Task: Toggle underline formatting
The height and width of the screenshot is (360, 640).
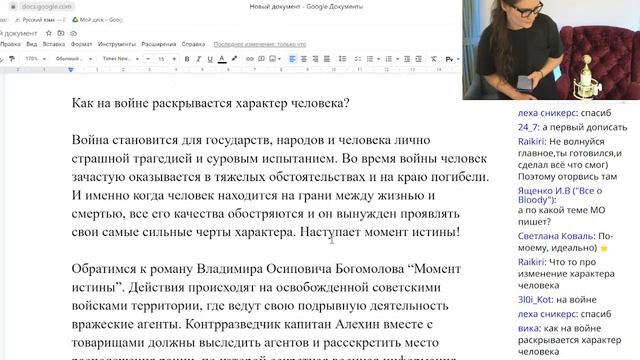Action: click(x=210, y=59)
